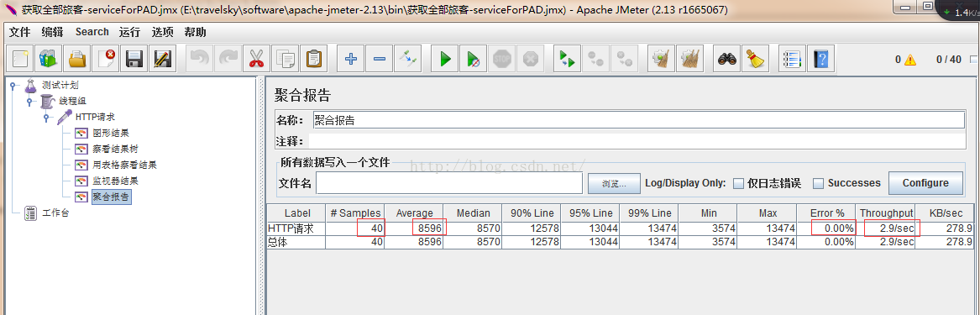Screen dimensions: 980x315
Task: Collapse the 测试计划 tree node toggle
Action: (13, 86)
